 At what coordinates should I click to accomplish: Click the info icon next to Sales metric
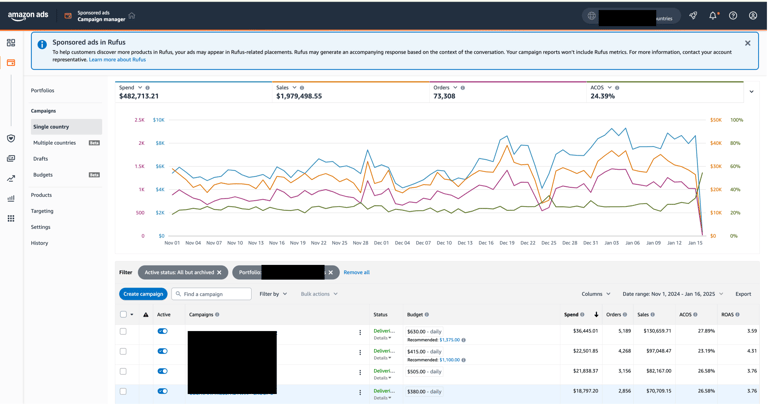coord(302,88)
